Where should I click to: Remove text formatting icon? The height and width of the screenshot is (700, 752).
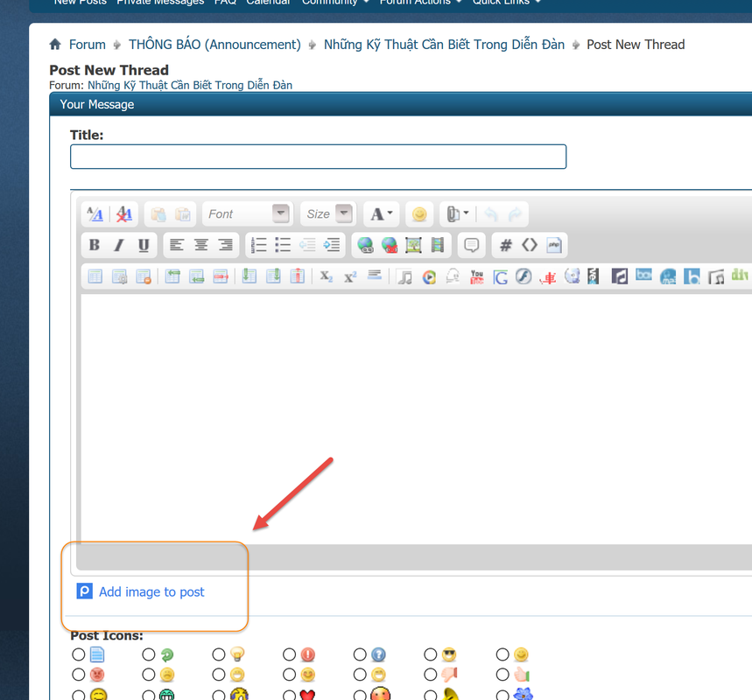(x=123, y=213)
